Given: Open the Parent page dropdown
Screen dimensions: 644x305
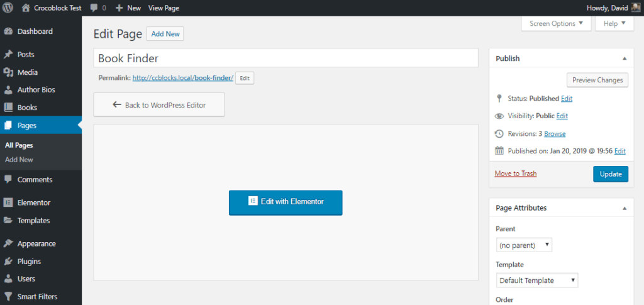Looking at the screenshot, I should (x=524, y=244).
